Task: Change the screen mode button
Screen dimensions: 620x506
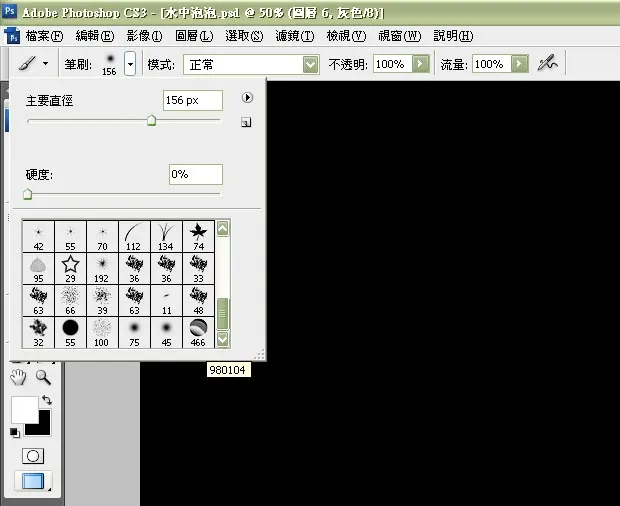Action: 33,481
